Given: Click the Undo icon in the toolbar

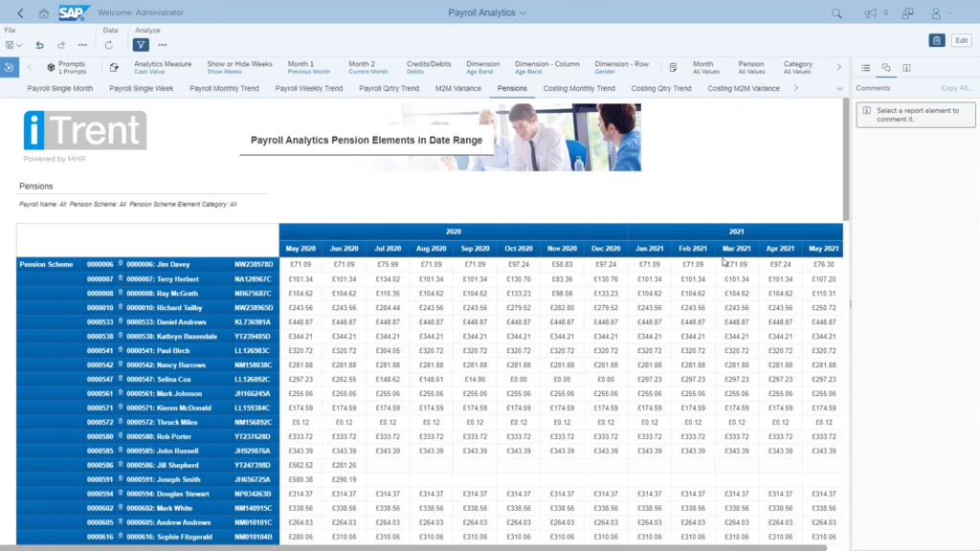Looking at the screenshot, I should pyautogui.click(x=39, y=44).
